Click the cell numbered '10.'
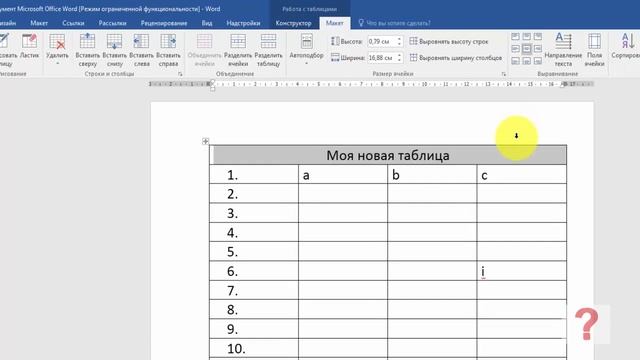 254,348
